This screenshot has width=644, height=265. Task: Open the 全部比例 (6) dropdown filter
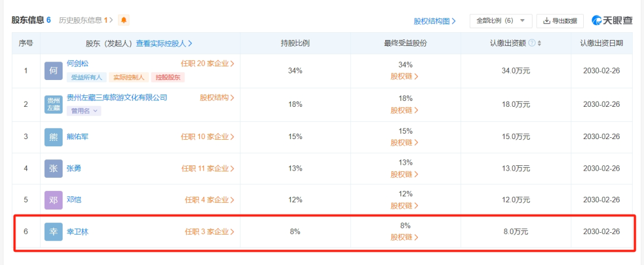click(x=500, y=21)
